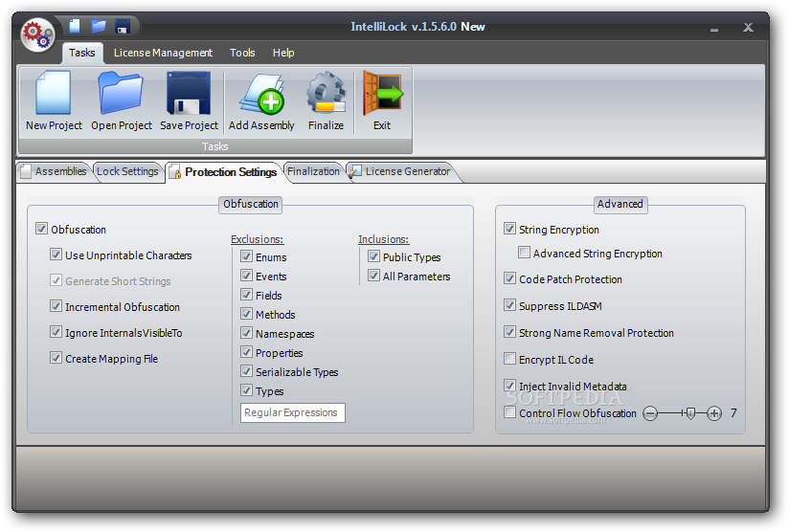This screenshot has height=532, width=789.
Task: Open the License Generator tab
Action: 401,171
